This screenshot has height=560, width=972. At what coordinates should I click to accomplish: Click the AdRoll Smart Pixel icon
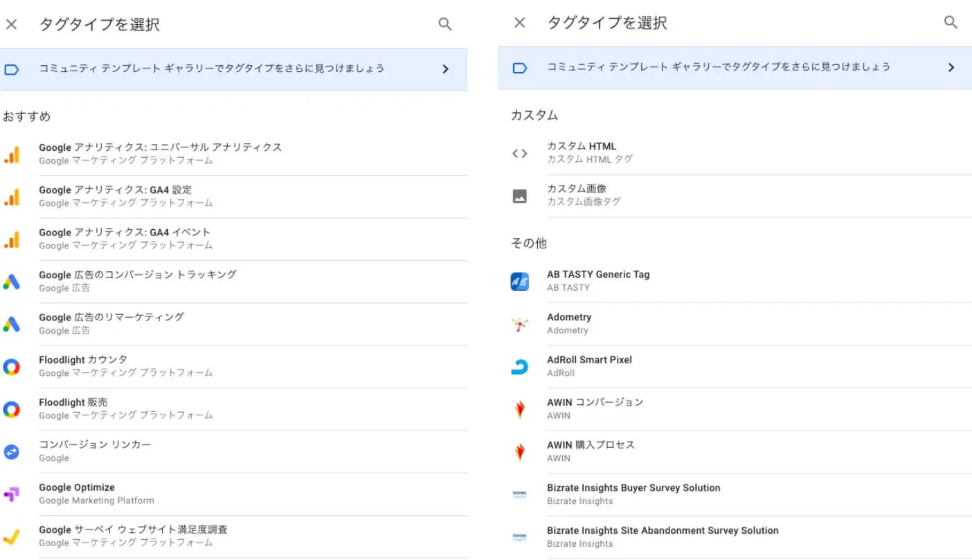[x=520, y=367]
